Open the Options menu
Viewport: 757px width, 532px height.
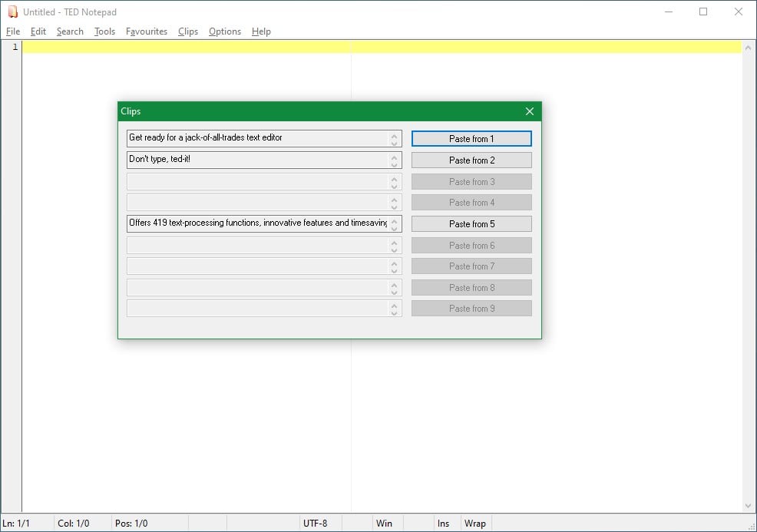pyautogui.click(x=224, y=31)
